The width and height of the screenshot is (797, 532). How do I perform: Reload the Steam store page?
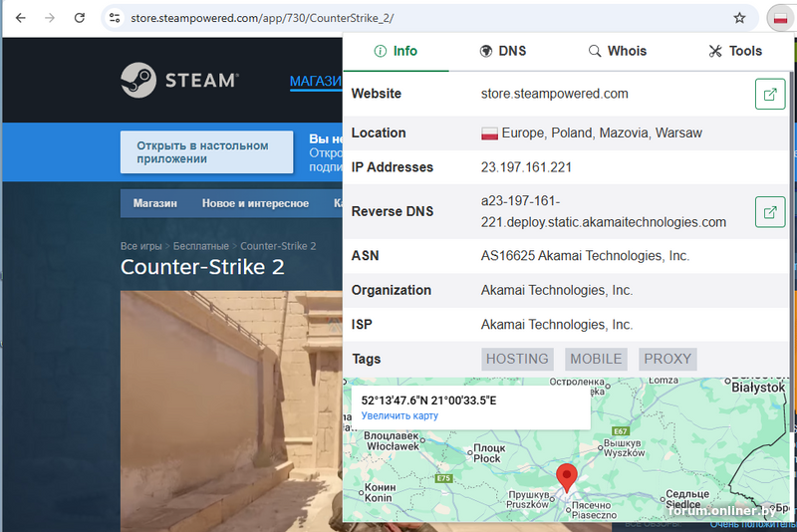80,18
